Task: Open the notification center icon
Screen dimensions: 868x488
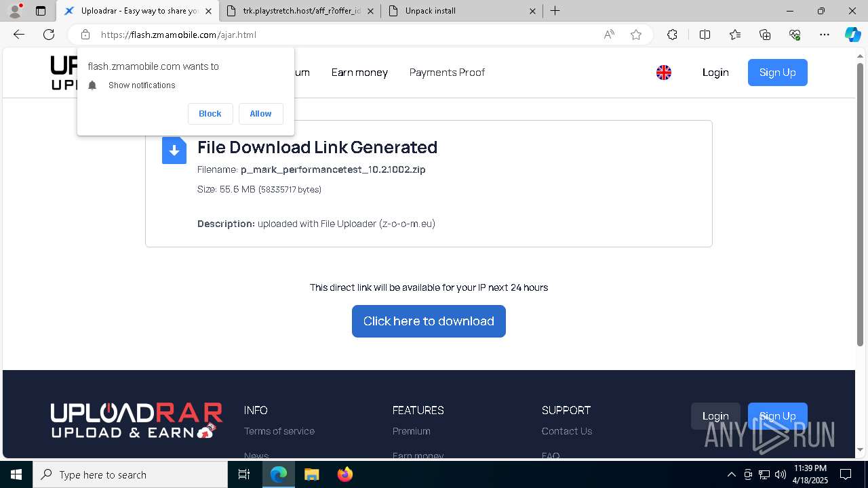Action: click(x=846, y=474)
